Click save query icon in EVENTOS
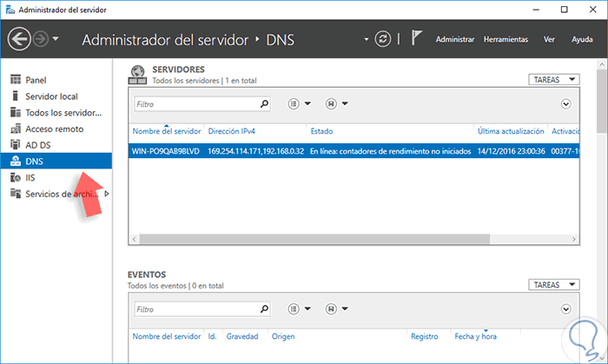Screen dimensions: 608x364 pos(331,308)
